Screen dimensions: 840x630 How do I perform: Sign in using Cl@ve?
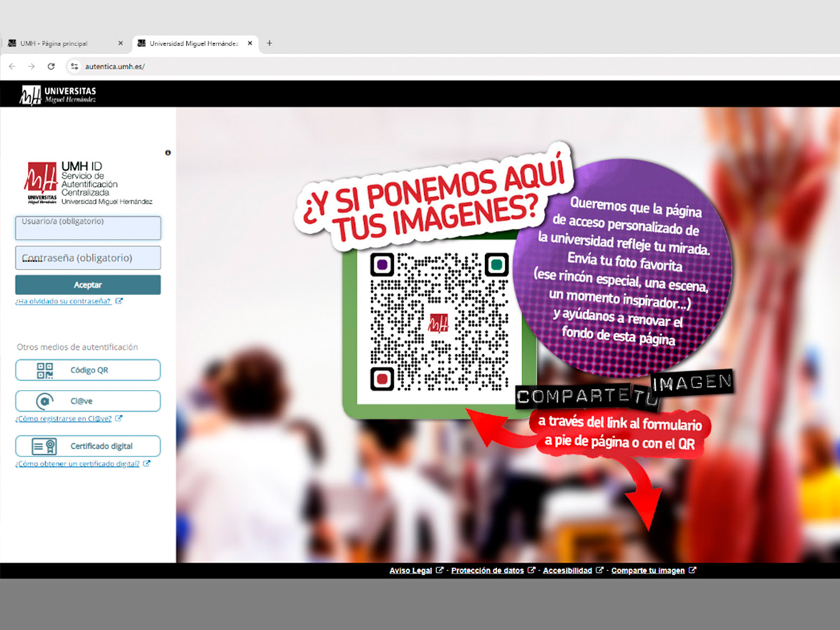(88, 401)
